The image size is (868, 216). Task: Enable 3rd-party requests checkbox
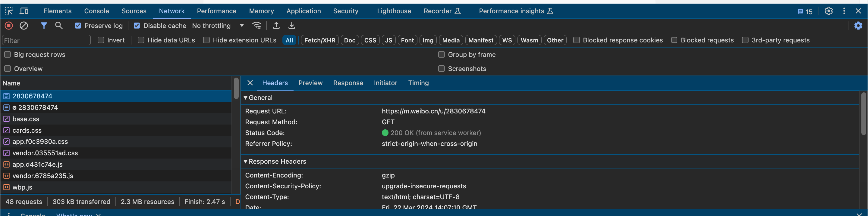coord(745,40)
